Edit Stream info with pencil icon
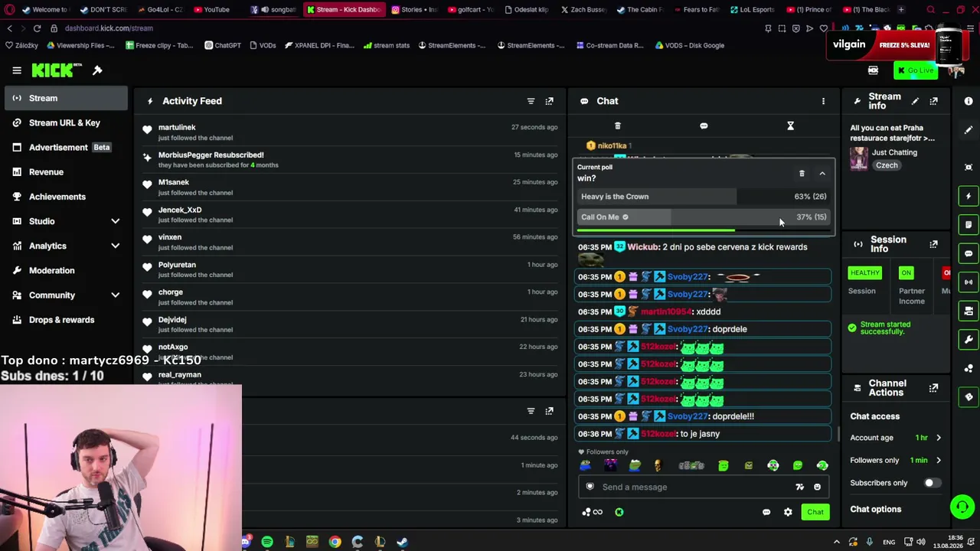This screenshot has width=980, height=551. (915, 101)
